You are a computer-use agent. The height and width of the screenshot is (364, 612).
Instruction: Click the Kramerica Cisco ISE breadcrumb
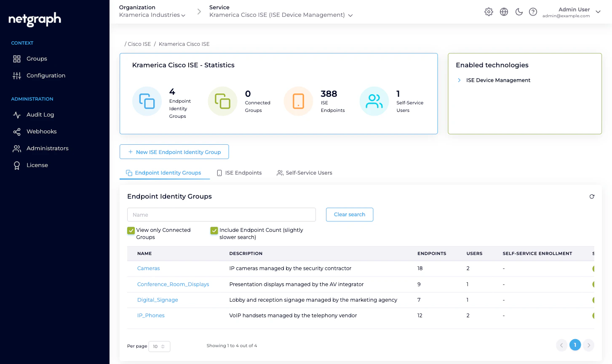[x=184, y=44]
